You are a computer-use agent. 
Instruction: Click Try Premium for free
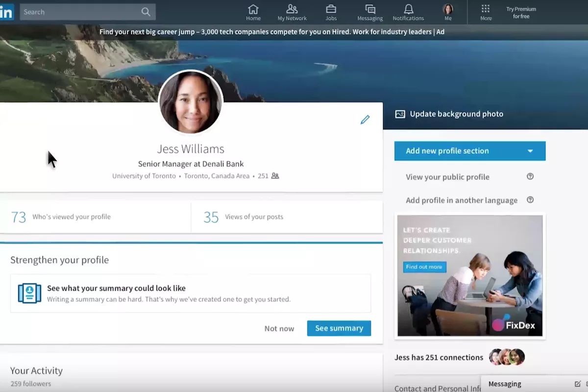click(x=520, y=12)
